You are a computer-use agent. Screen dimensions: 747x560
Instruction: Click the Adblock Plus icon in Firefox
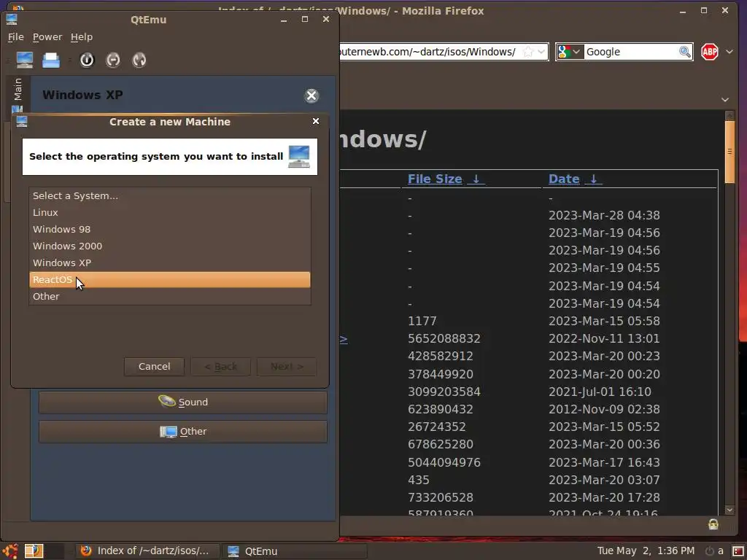709,52
